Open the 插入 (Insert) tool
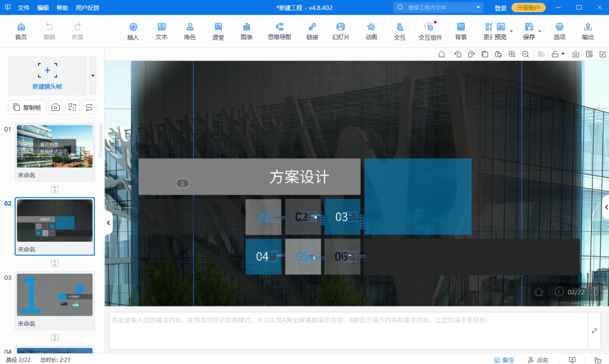The height and width of the screenshot is (364, 609). [x=133, y=31]
